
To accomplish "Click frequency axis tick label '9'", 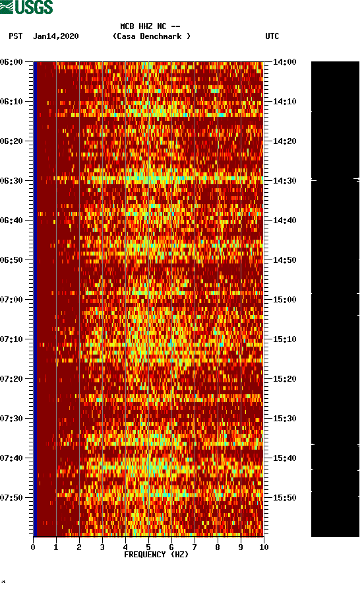I will 241,547.
